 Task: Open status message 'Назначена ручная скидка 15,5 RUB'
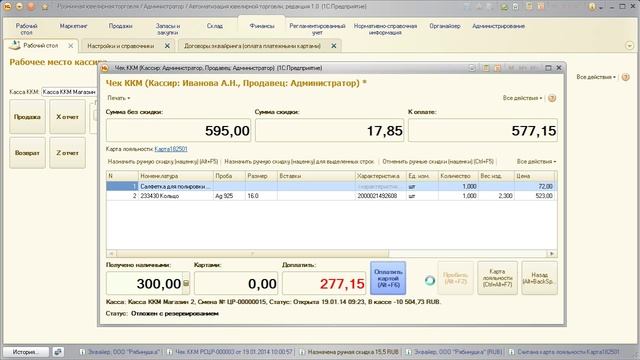(x=349, y=351)
